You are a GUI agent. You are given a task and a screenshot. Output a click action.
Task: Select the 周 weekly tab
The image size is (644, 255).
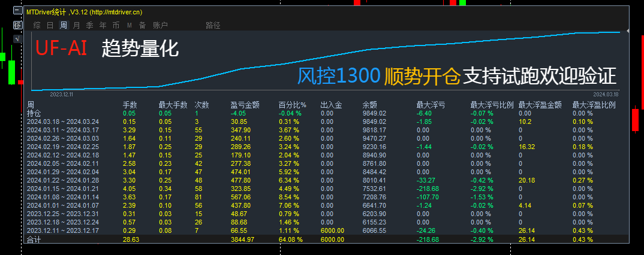tap(64, 25)
